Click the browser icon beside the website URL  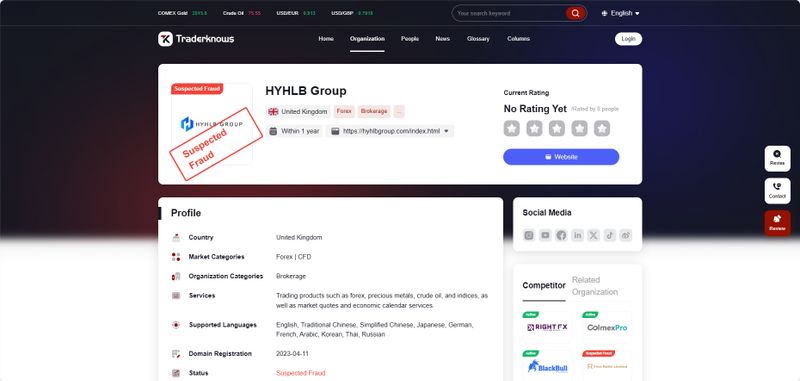[x=335, y=131]
